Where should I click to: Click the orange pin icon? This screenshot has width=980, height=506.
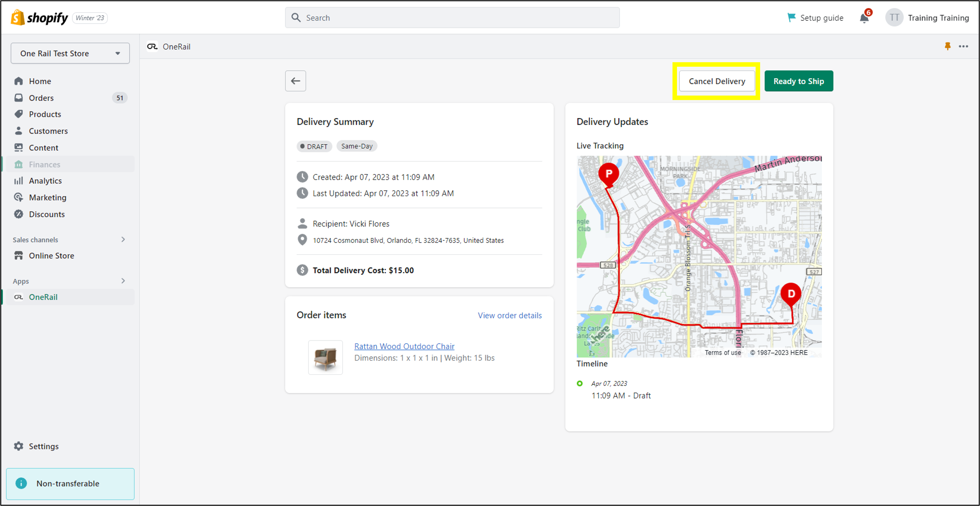click(x=947, y=46)
